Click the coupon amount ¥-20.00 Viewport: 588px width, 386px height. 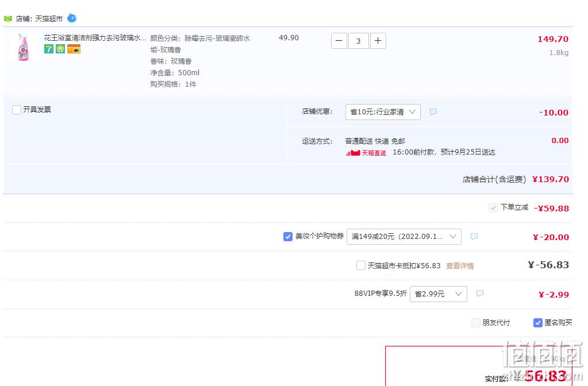pos(551,237)
